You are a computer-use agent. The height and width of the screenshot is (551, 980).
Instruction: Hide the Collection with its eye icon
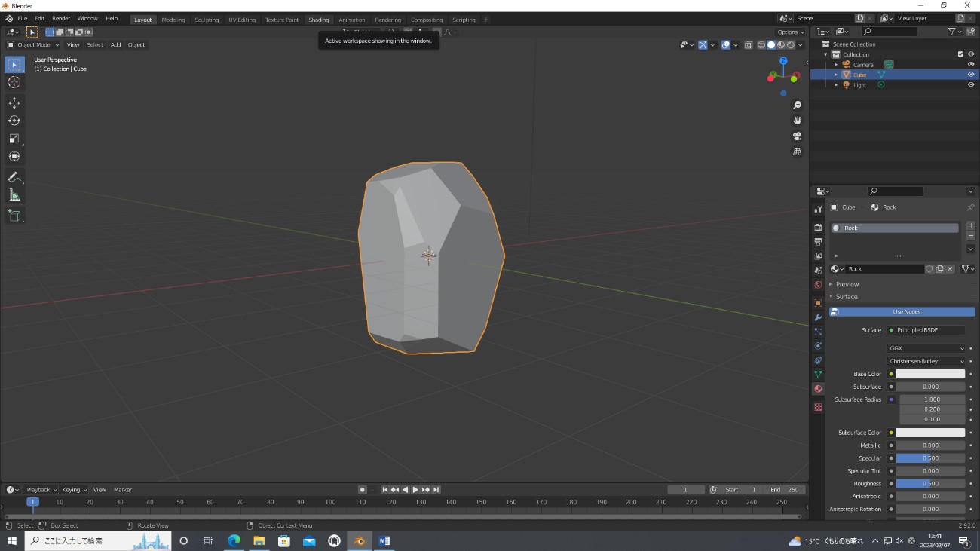[971, 54]
